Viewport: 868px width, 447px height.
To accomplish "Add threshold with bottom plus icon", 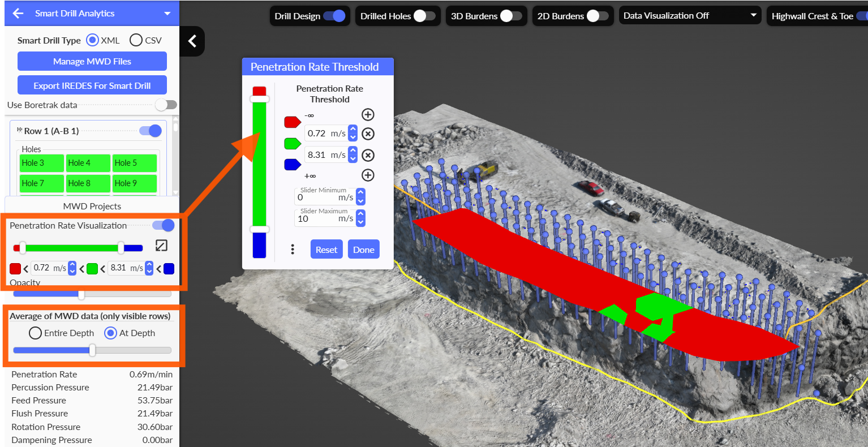I will [x=368, y=175].
